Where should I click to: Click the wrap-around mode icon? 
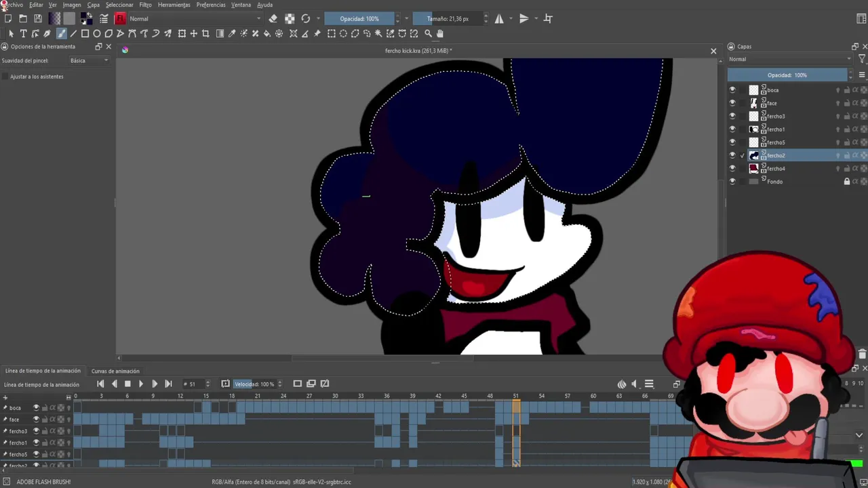coord(548,18)
